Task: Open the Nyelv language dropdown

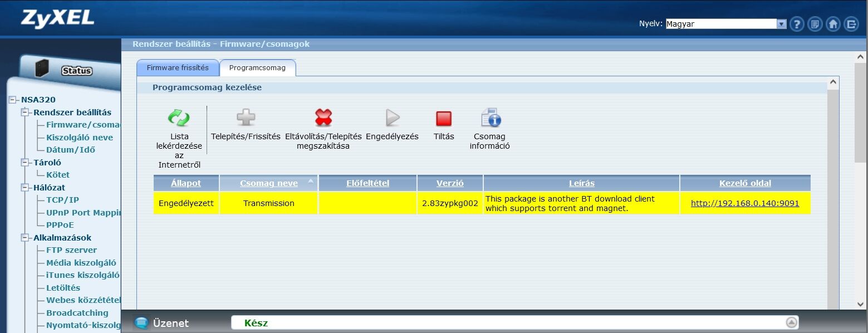Action: tap(726, 24)
